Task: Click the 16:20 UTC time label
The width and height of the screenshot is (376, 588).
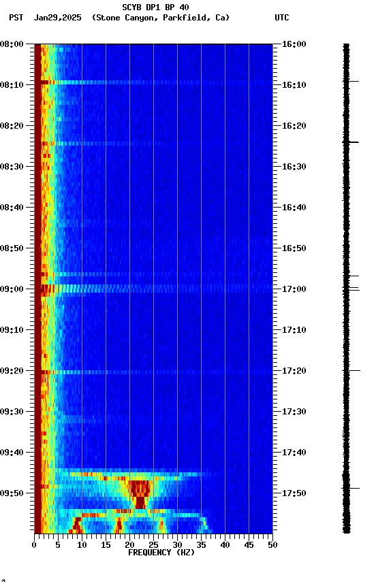Action: [x=294, y=126]
